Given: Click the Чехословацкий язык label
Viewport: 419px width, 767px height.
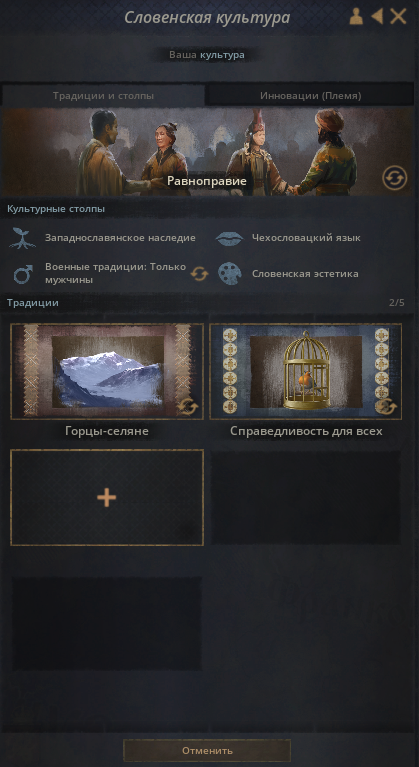Looking at the screenshot, I should tap(306, 238).
